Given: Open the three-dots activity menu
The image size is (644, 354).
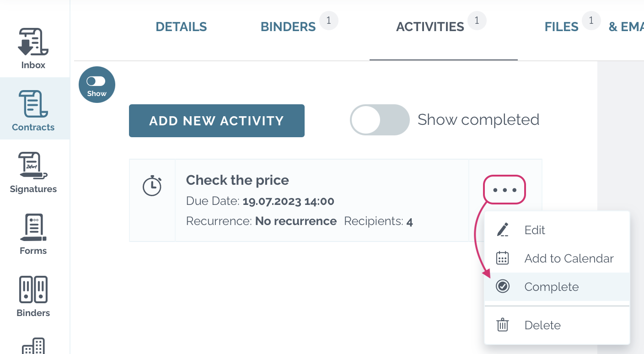Looking at the screenshot, I should pyautogui.click(x=504, y=189).
